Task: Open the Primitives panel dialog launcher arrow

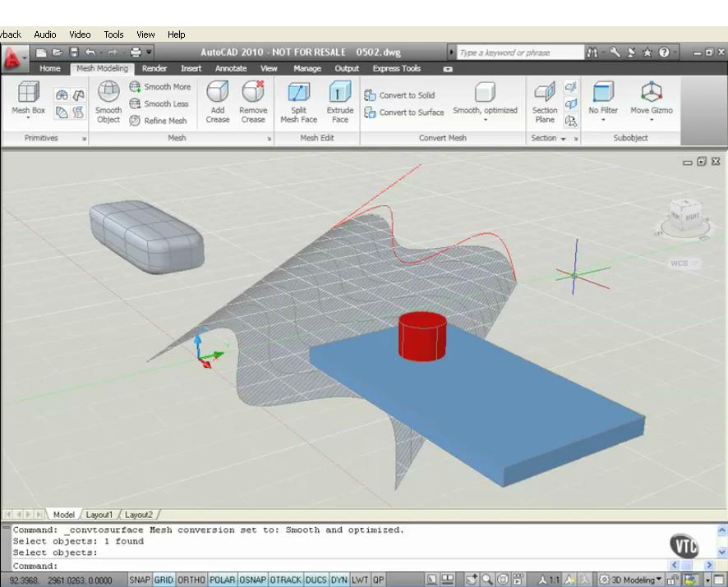Action: [x=84, y=139]
